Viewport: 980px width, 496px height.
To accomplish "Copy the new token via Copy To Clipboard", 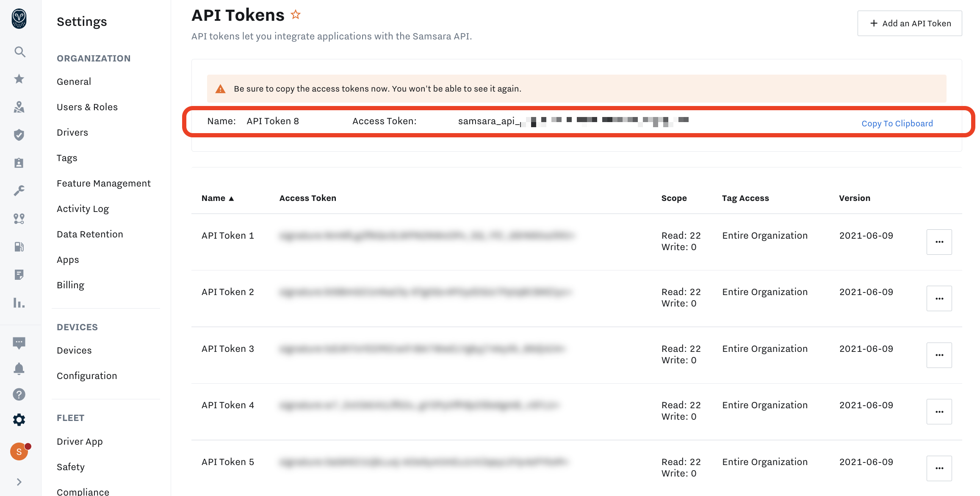I will tap(897, 123).
